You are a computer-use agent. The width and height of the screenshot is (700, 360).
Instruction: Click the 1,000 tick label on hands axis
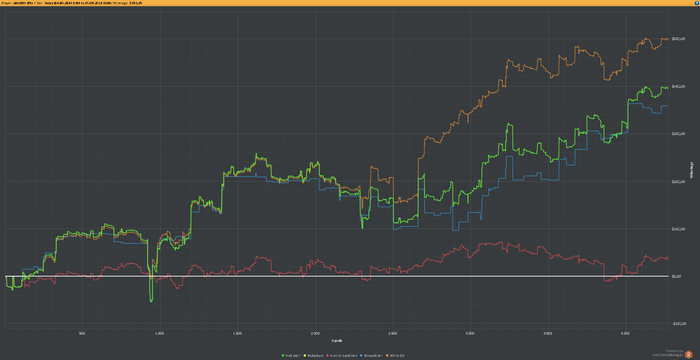(159, 333)
